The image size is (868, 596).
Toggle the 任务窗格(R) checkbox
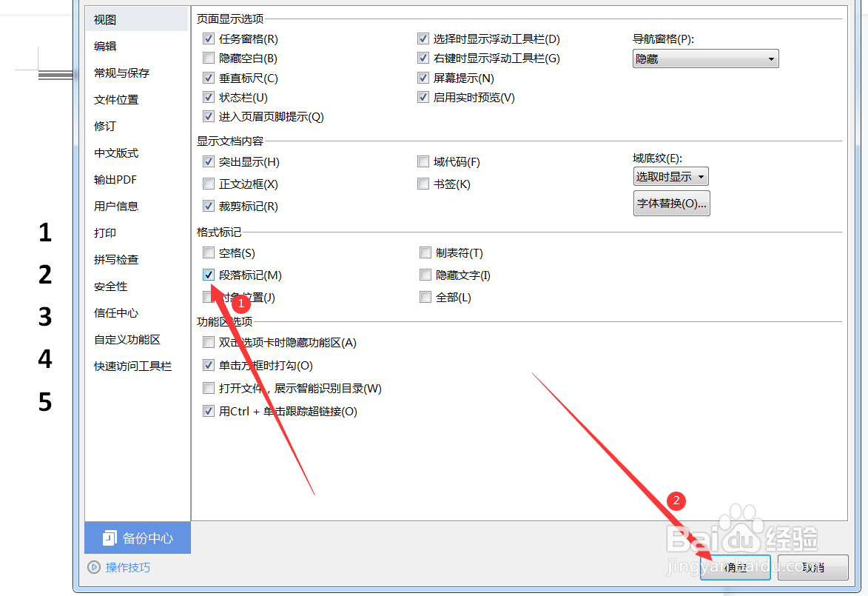click(x=209, y=38)
